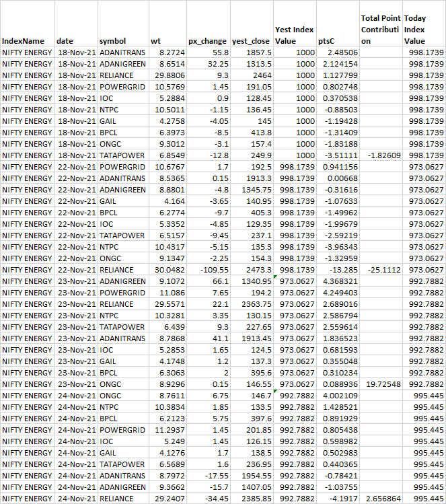Image resolution: width=446 pixels, height=504 pixels.
Task: Click ptsC value 4.002109
Action: pos(340,396)
